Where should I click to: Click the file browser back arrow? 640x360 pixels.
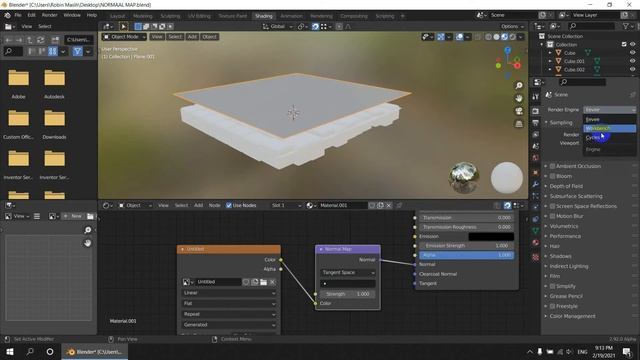[9, 40]
